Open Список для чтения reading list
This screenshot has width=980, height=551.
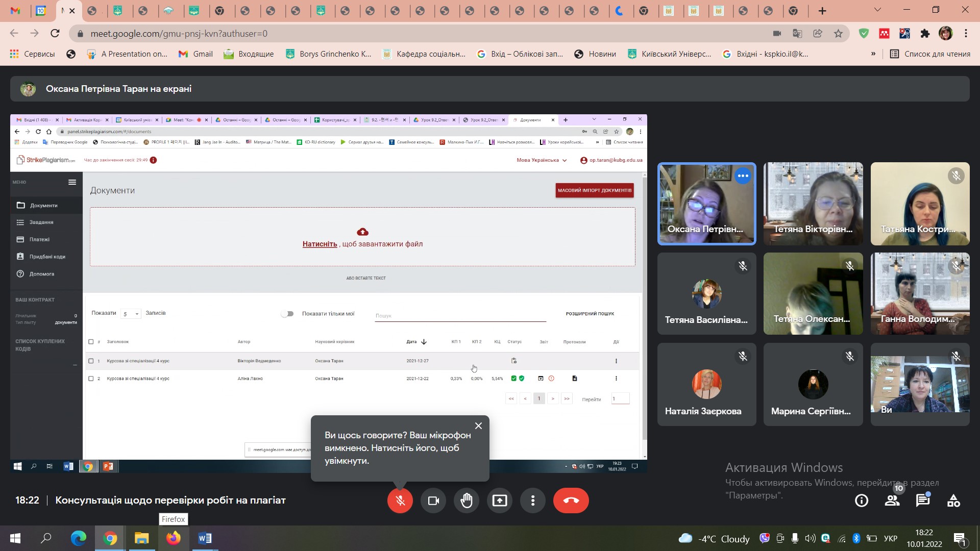tap(930, 54)
